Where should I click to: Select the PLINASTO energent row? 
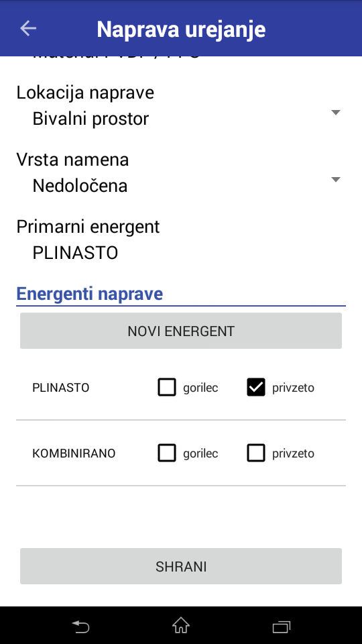[181, 387]
